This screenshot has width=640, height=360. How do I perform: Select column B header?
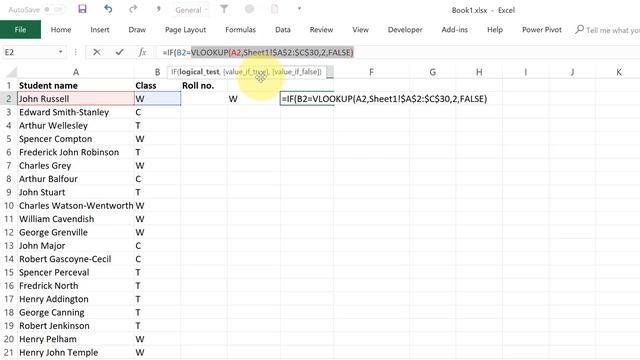coord(158,72)
